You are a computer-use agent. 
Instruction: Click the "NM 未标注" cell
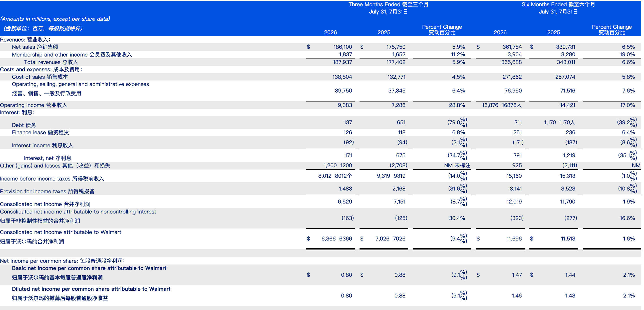457,165
